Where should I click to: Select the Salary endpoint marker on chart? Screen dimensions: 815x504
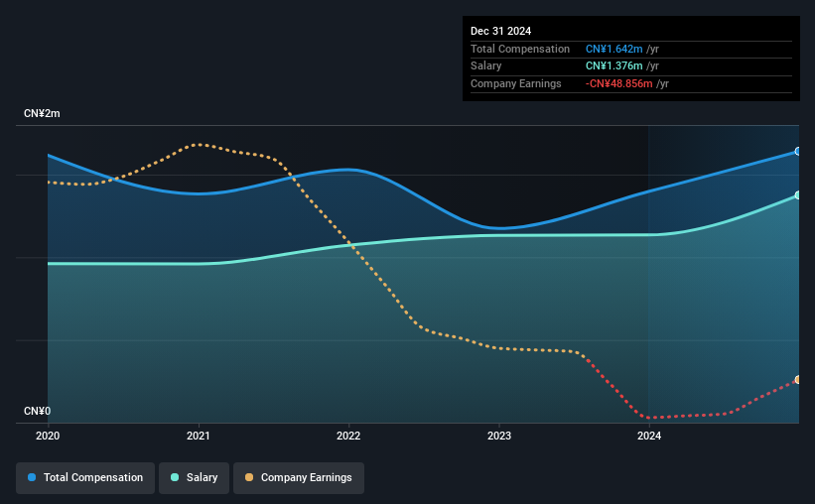click(x=798, y=195)
